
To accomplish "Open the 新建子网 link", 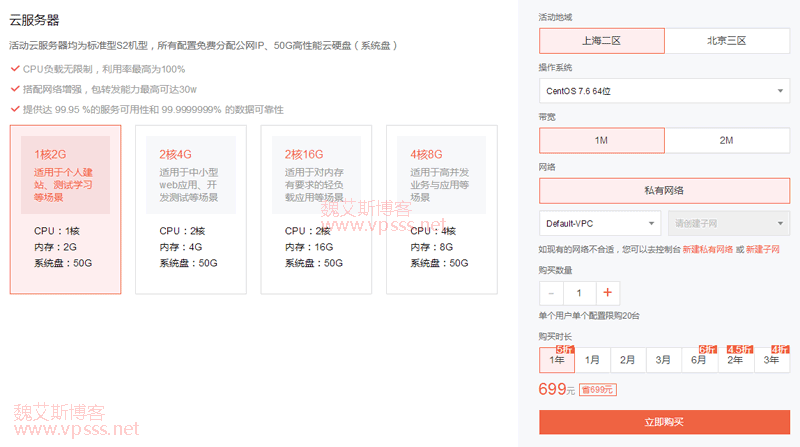I will click(x=763, y=249).
